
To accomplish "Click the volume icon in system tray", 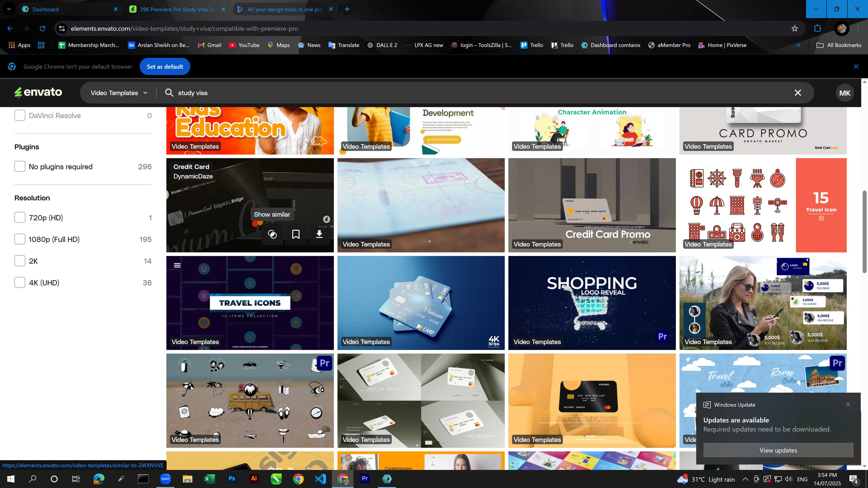I will tap(788, 479).
